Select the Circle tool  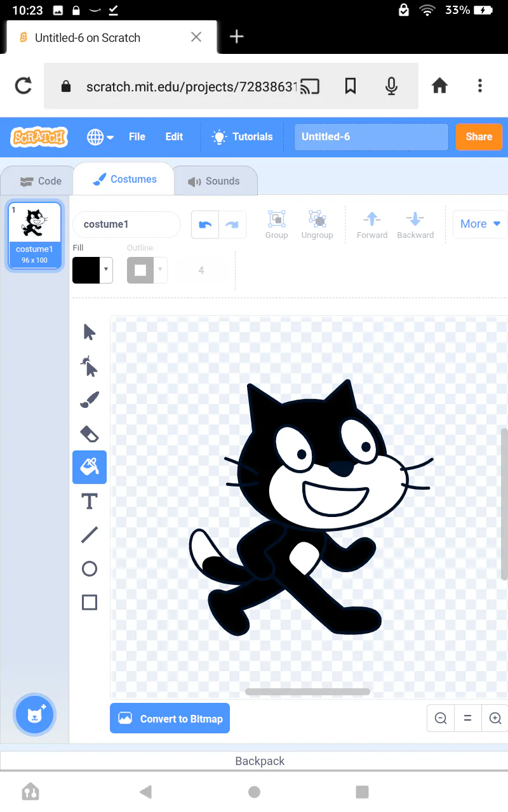[x=90, y=569]
